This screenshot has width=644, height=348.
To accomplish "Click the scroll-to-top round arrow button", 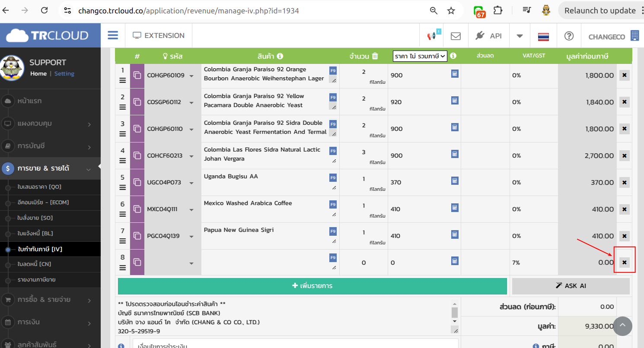I will pyautogui.click(x=622, y=326).
